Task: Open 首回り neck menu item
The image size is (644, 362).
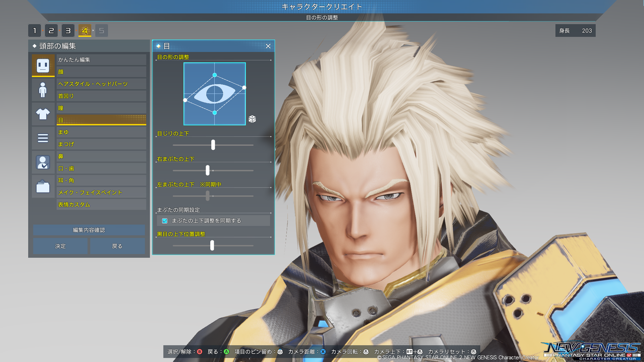Action: tap(102, 96)
